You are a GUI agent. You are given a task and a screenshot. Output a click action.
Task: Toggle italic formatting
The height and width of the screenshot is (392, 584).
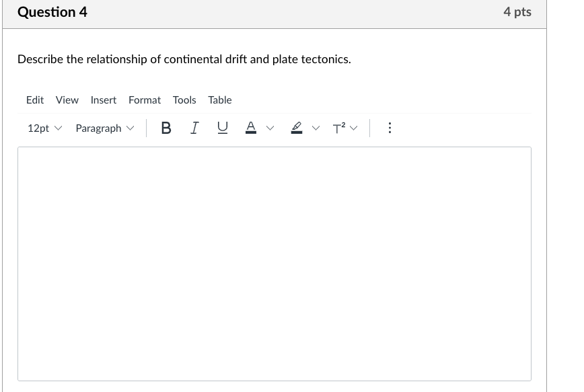194,128
